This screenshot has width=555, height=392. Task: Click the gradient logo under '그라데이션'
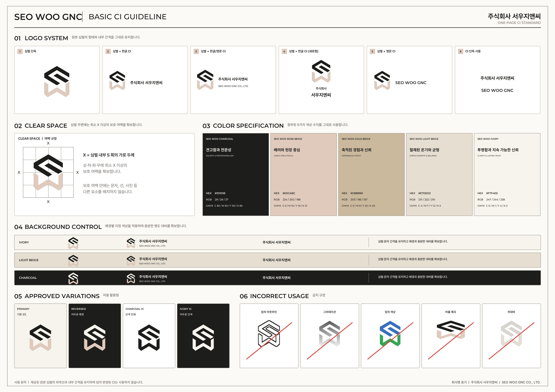click(x=329, y=334)
